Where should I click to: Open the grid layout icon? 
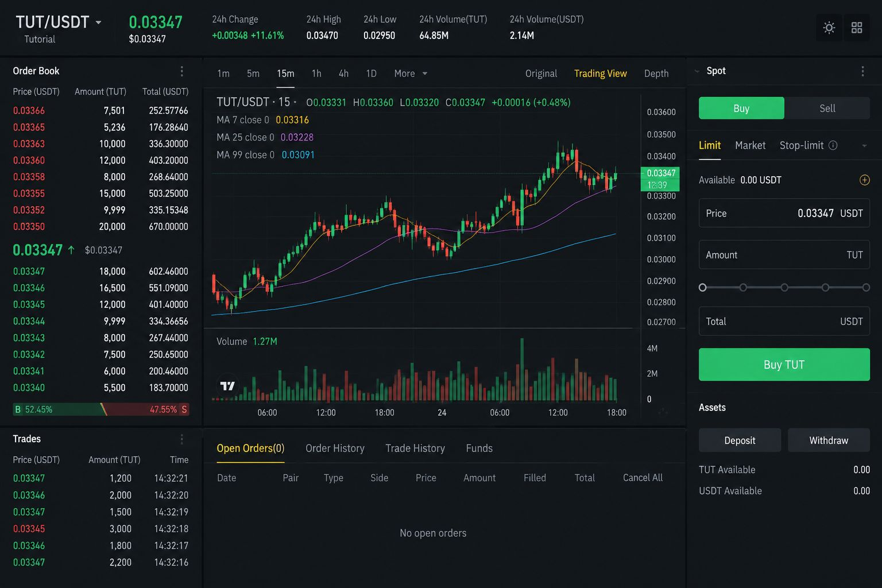pos(857,28)
